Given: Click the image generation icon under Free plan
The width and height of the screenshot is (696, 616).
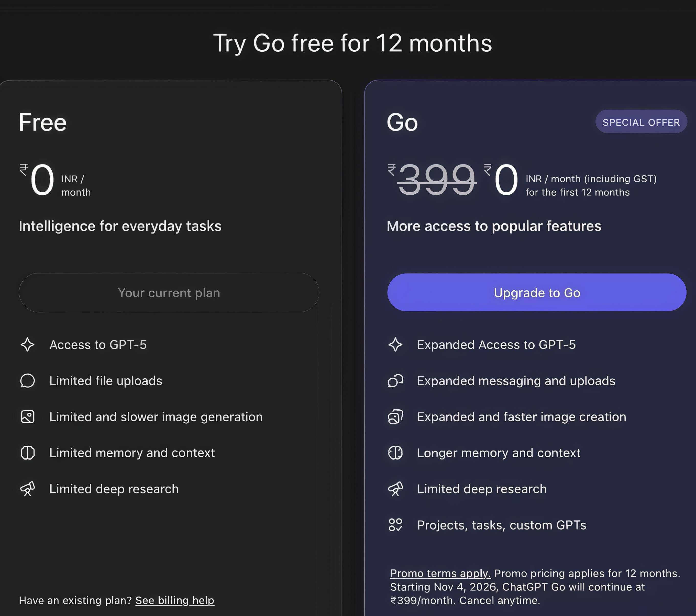Looking at the screenshot, I should 28,417.
